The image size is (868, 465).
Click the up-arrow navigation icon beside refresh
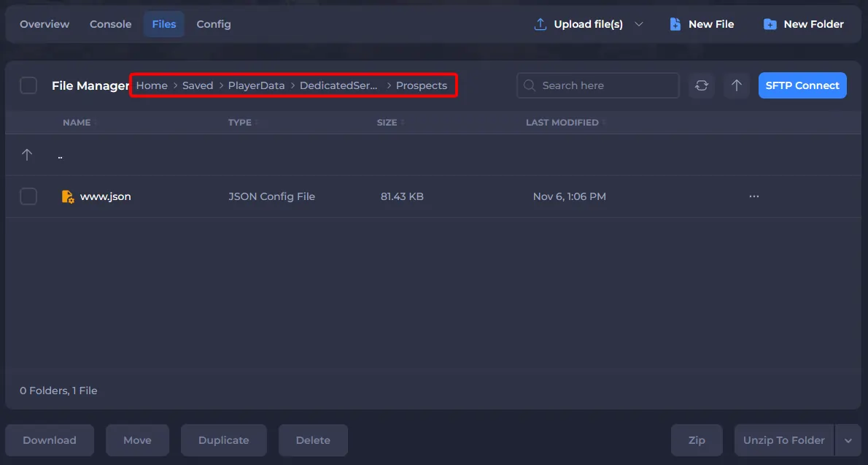pos(736,85)
